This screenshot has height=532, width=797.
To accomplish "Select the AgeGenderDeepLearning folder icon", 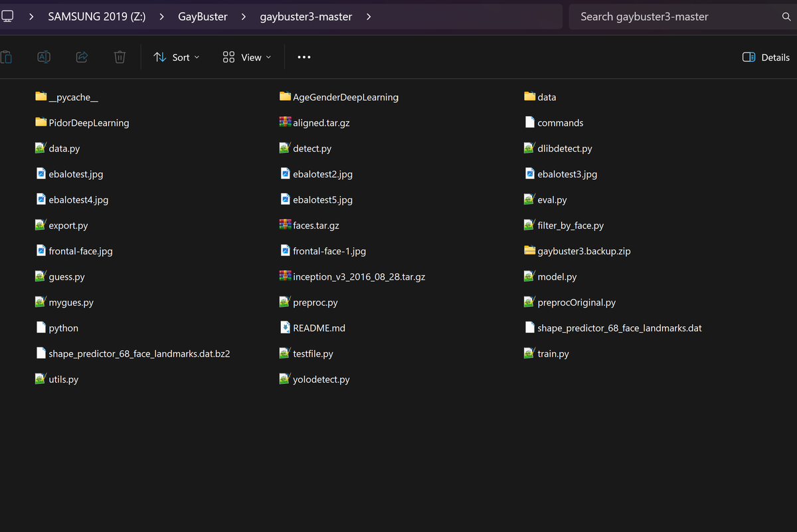I will click(285, 97).
